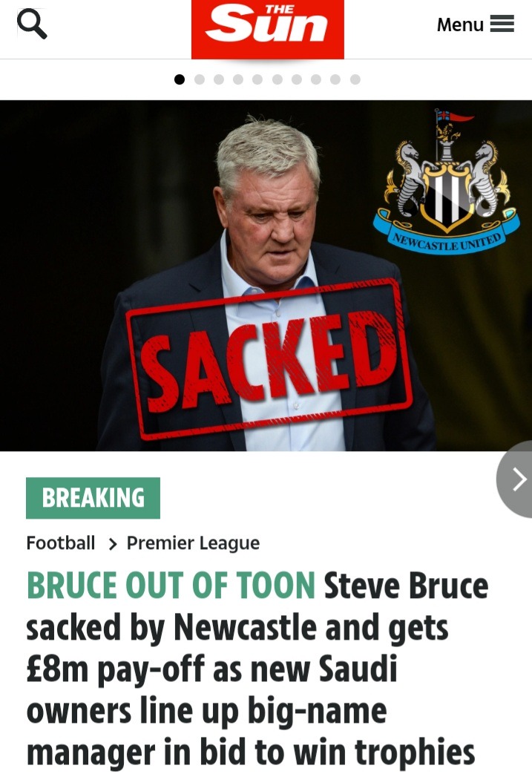Open the SACKED story image
This screenshot has height=774, width=532.
click(266, 275)
